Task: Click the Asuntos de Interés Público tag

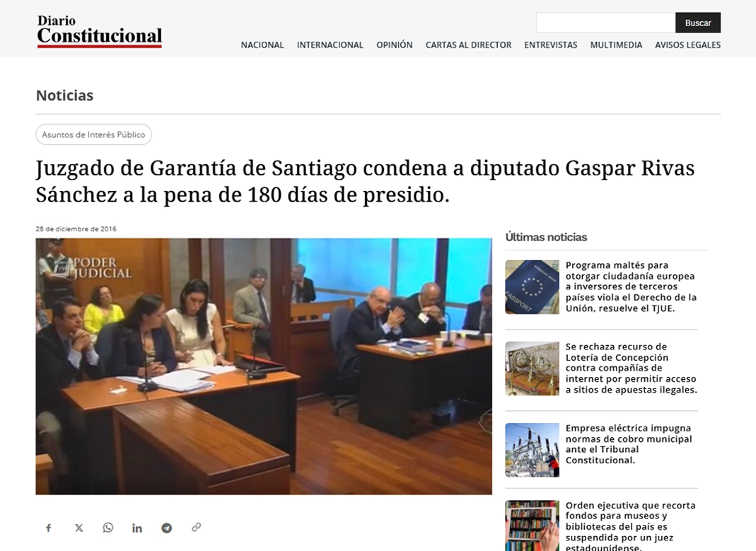Action: [93, 134]
